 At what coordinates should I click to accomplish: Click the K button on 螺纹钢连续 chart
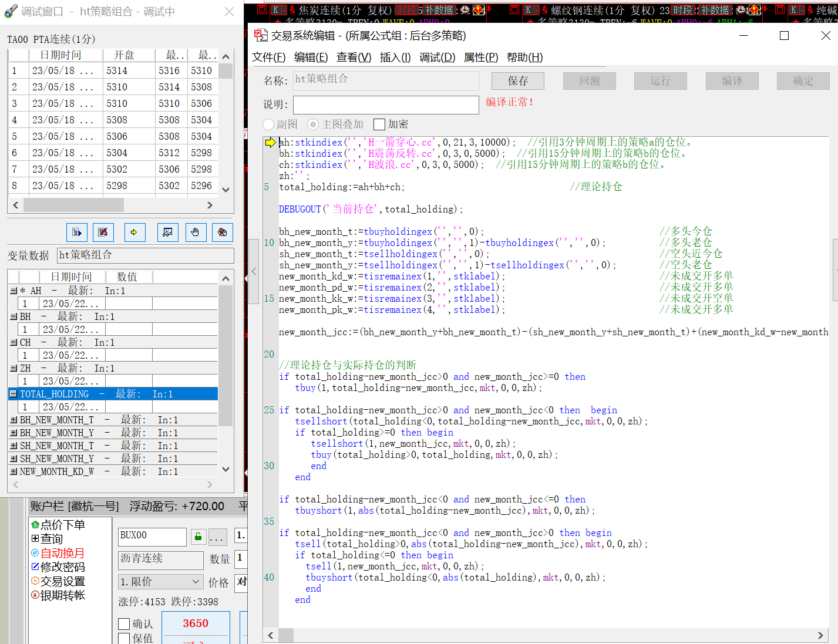pyautogui.click(x=528, y=10)
